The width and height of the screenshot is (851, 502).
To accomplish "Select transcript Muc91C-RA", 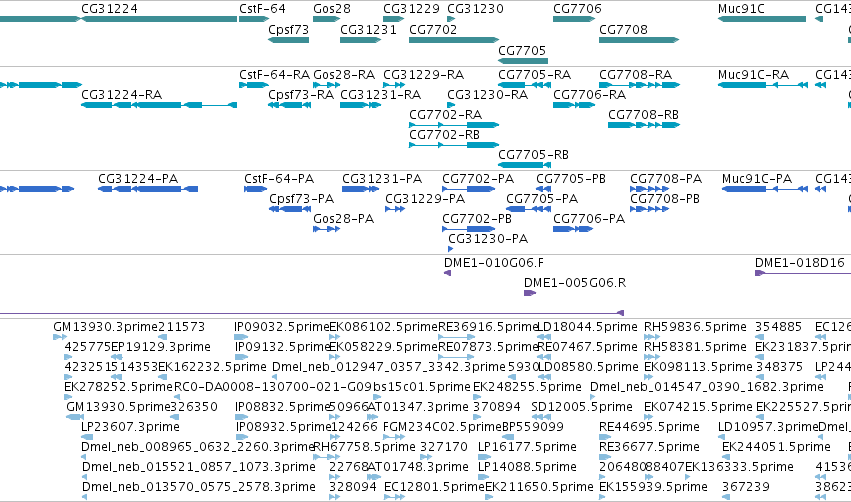I will coord(763,85).
